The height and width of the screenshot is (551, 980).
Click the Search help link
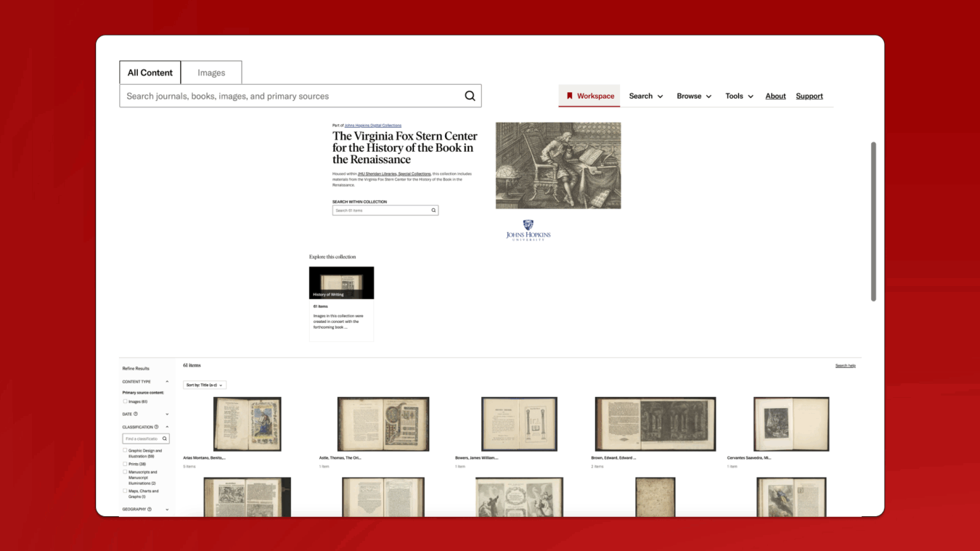pyautogui.click(x=845, y=365)
